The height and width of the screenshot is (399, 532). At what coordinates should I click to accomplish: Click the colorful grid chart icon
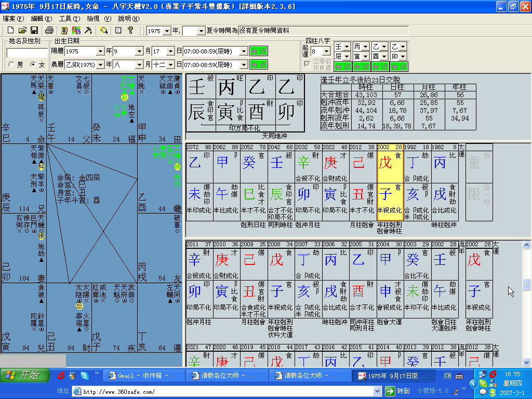[76, 30]
